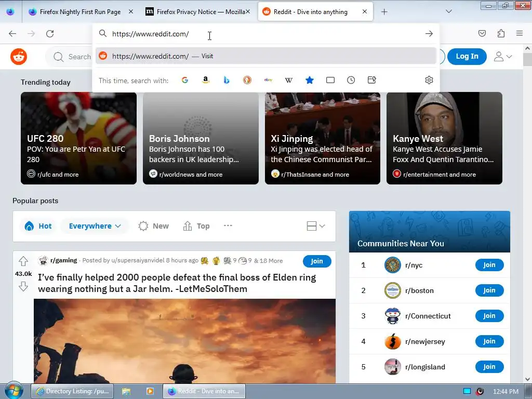Image resolution: width=532 pixels, height=399 pixels.
Task: Go back to the previous page
Action: pyautogui.click(x=12, y=34)
